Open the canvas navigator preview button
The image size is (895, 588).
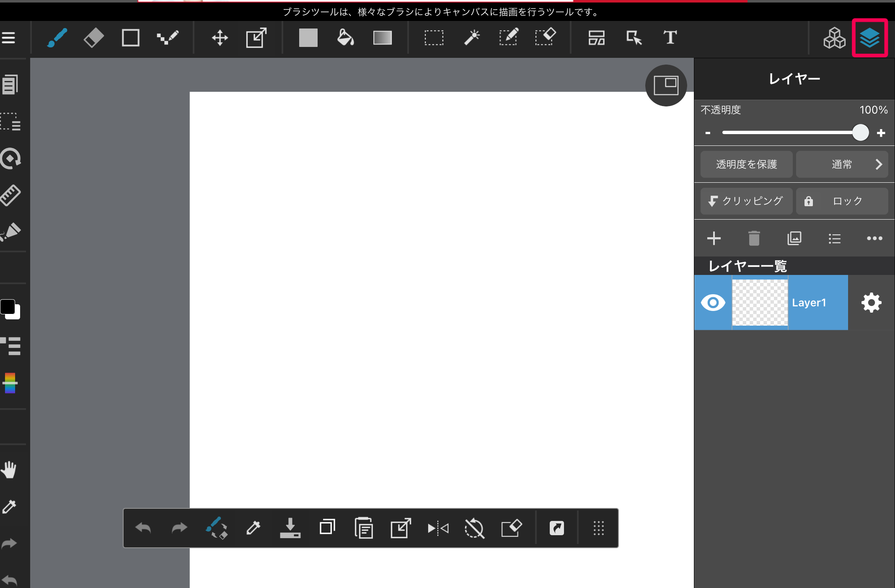666,85
